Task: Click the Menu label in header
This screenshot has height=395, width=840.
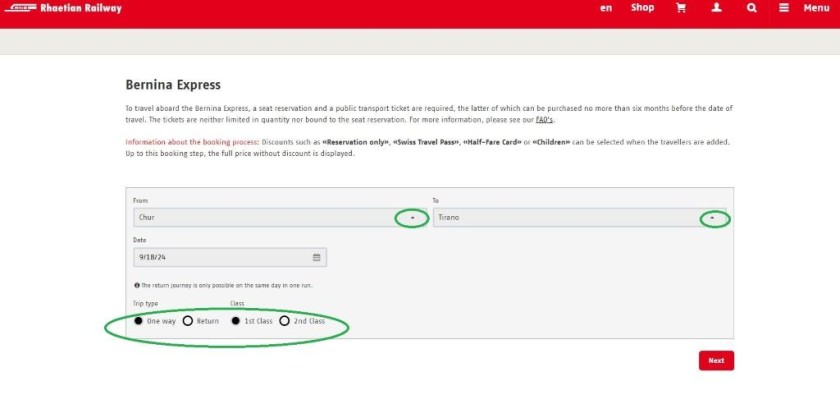Action: coord(816,8)
